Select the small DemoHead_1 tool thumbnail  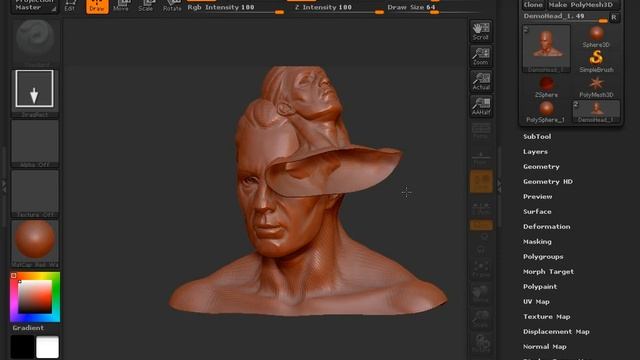pyautogui.click(x=596, y=111)
